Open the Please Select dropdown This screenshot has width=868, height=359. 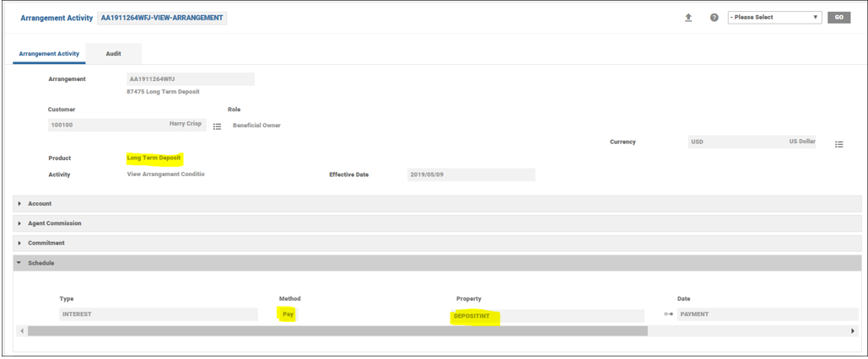(774, 18)
